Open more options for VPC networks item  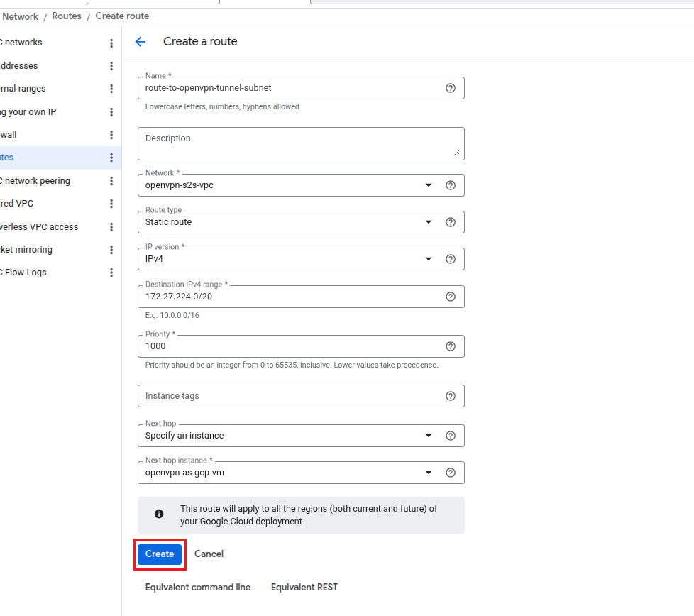pyautogui.click(x=111, y=43)
